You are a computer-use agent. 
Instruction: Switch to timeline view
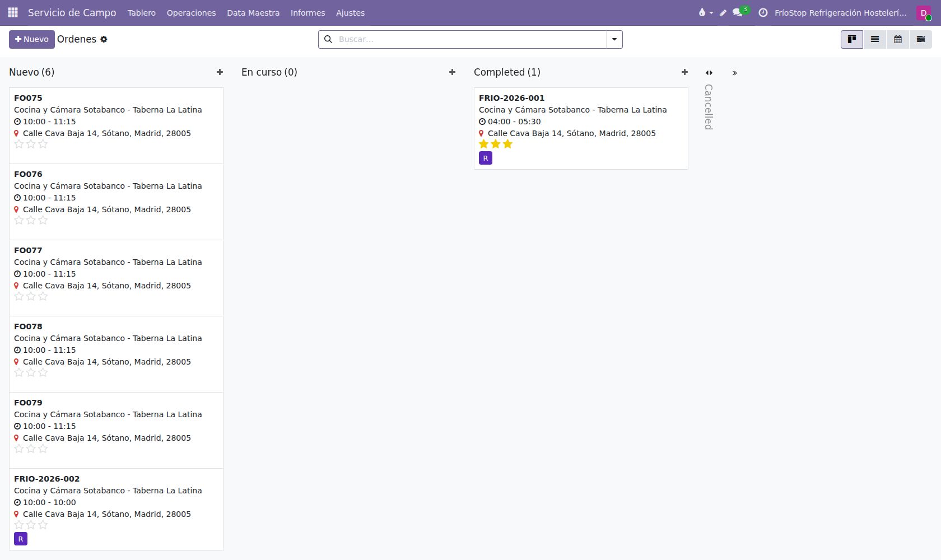point(921,39)
